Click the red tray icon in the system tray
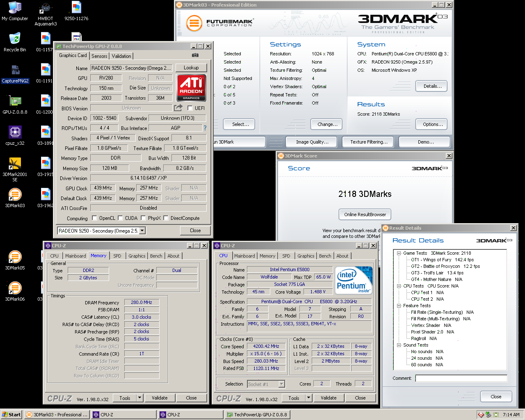Screen dimensions: 525x420 [481, 415]
